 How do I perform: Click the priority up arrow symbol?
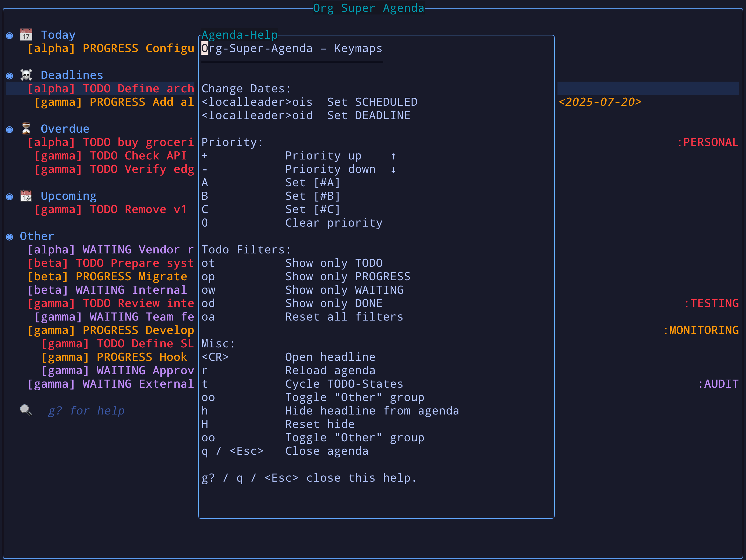(393, 156)
